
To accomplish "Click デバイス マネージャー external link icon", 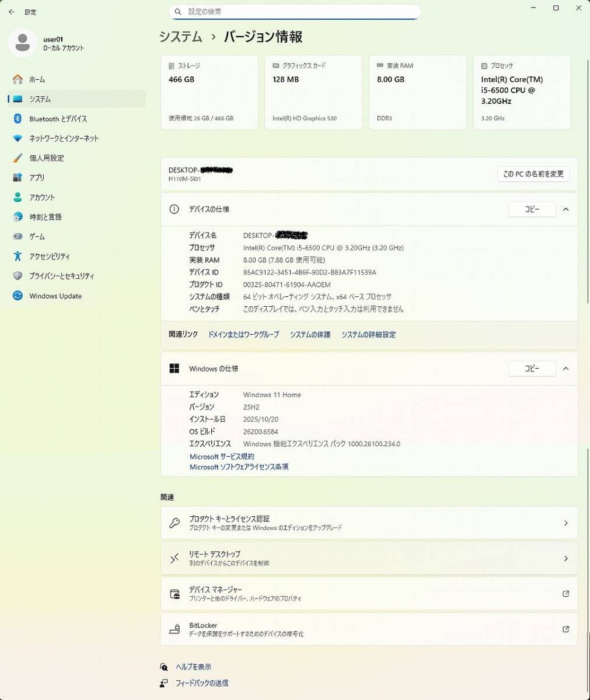I will pyautogui.click(x=565, y=594).
